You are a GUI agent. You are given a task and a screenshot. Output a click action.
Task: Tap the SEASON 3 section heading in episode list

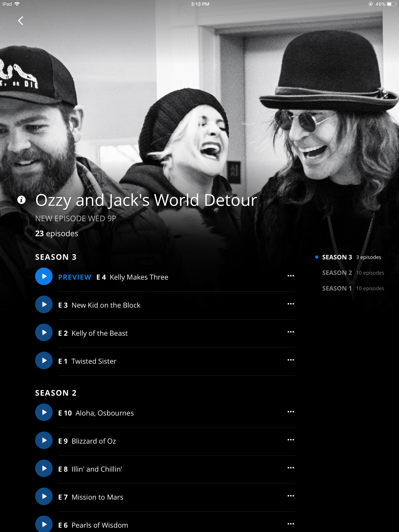pyautogui.click(x=56, y=257)
